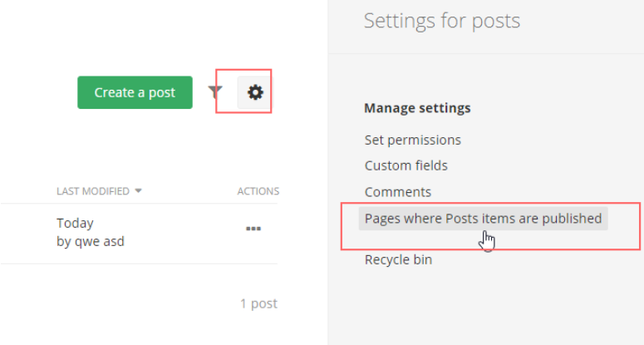Click the 'Today' modified date text
The height and width of the screenshot is (345, 644).
click(x=75, y=223)
